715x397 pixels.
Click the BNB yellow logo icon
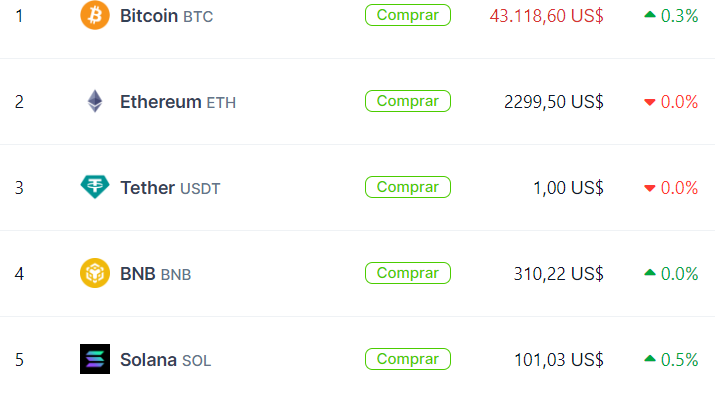pyautogui.click(x=95, y=273)
